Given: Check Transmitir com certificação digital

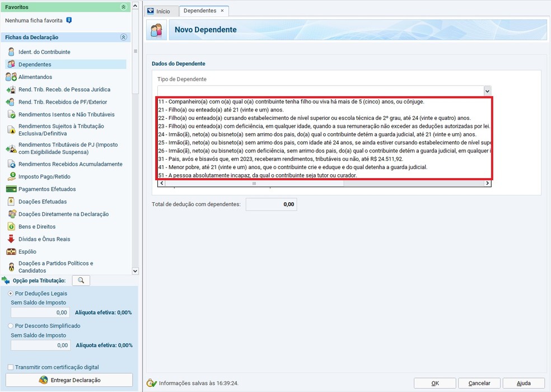Looking at the screenshot, I should tap(11, 367).
